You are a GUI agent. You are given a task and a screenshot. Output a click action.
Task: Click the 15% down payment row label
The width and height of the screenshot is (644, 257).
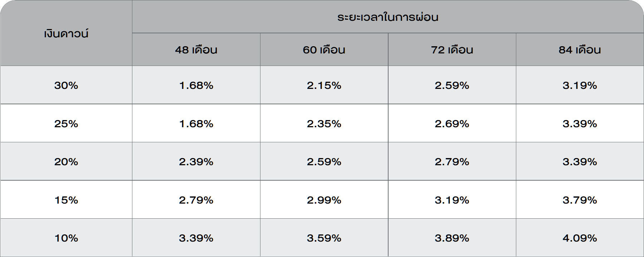[x=66, y=200]
